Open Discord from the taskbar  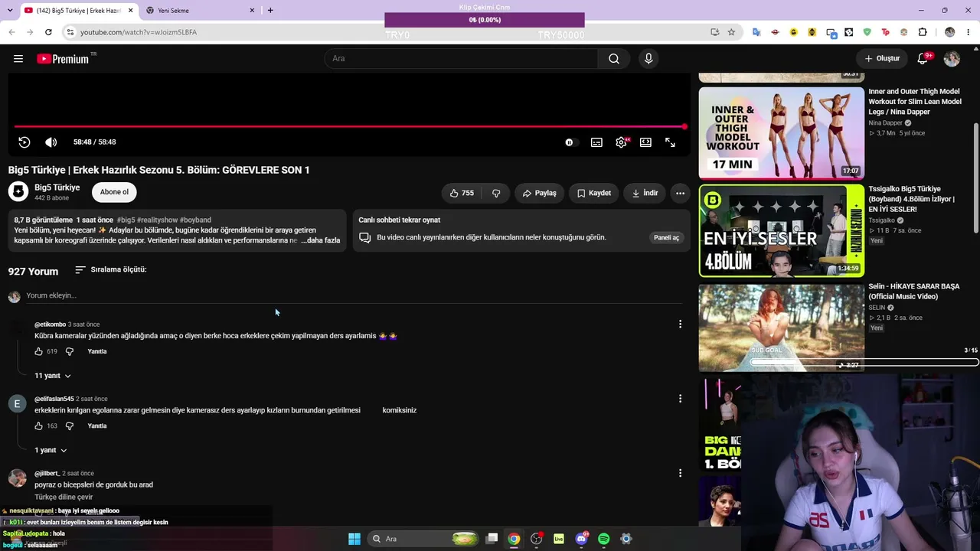coord(581,539)
